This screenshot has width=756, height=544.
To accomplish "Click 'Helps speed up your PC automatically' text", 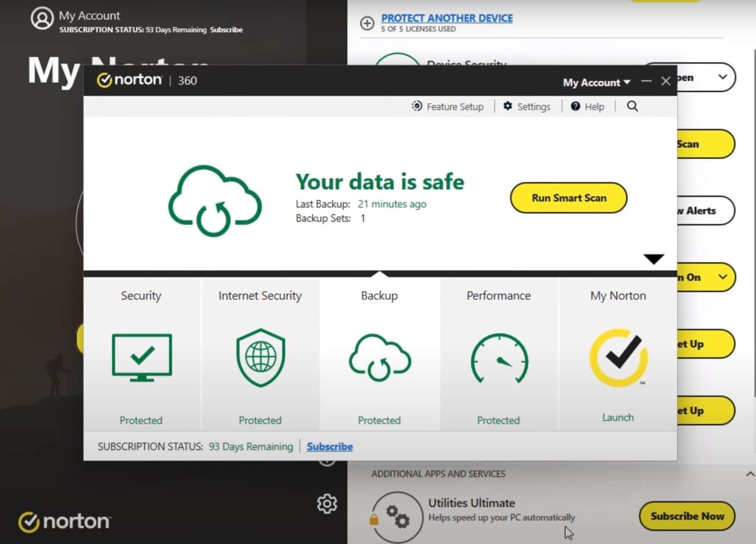I will point(502,517).
